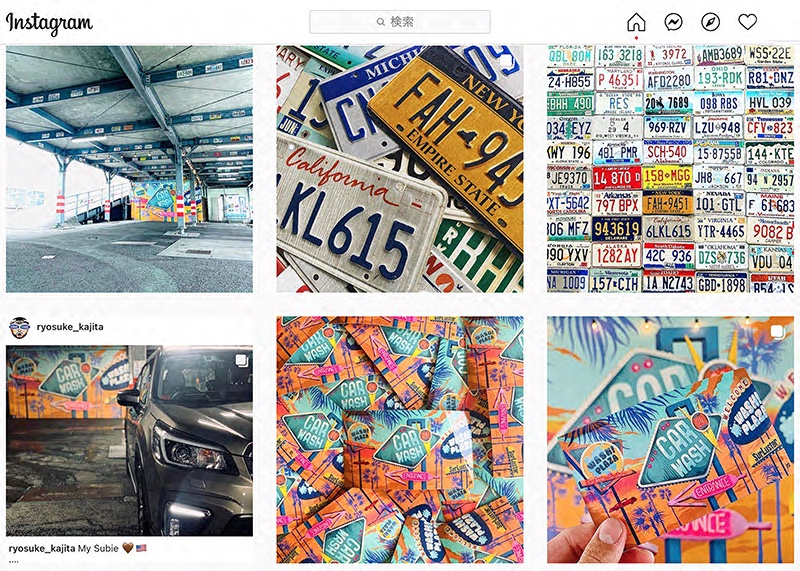Open the hand holding Wash Plaza card photo

[x=670, y=440]
